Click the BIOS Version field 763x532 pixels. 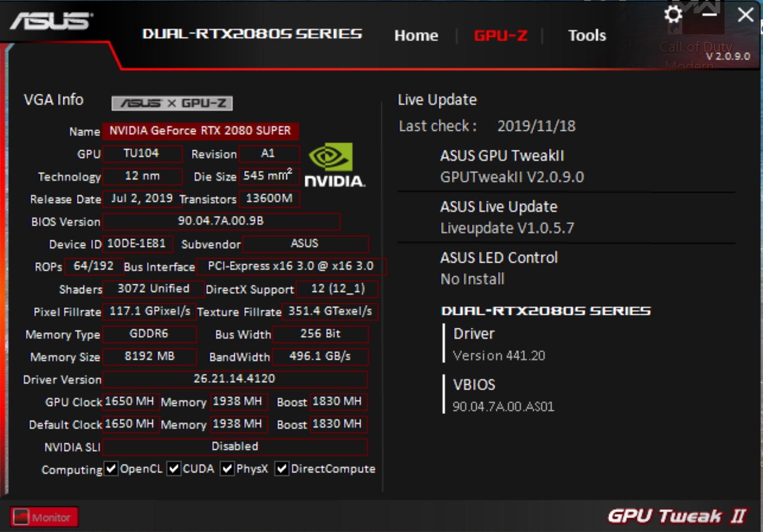pyautogui.click(x=221, y=221)
